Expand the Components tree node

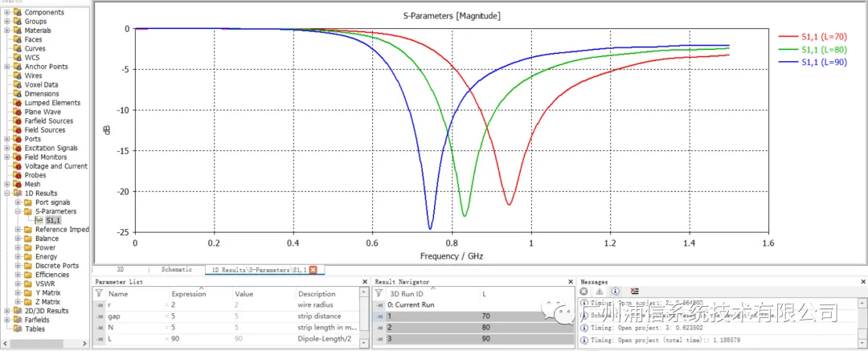point(7,12)
